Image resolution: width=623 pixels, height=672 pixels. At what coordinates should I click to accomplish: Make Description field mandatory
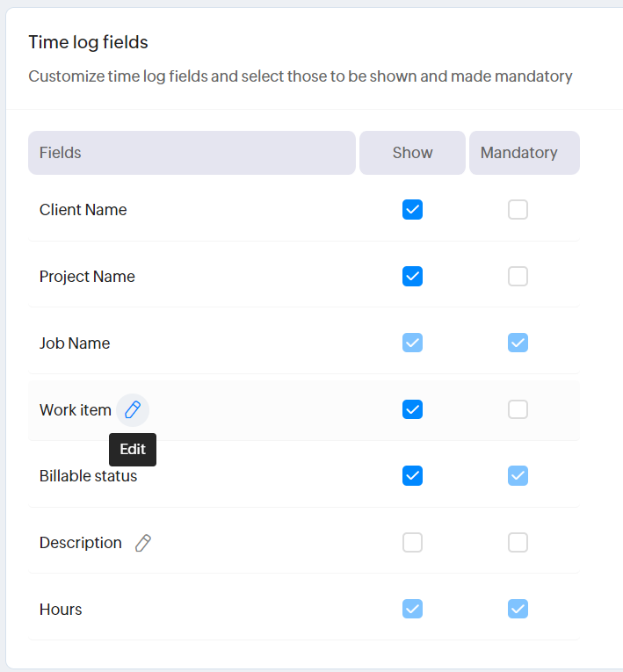(x=518, y=543)
